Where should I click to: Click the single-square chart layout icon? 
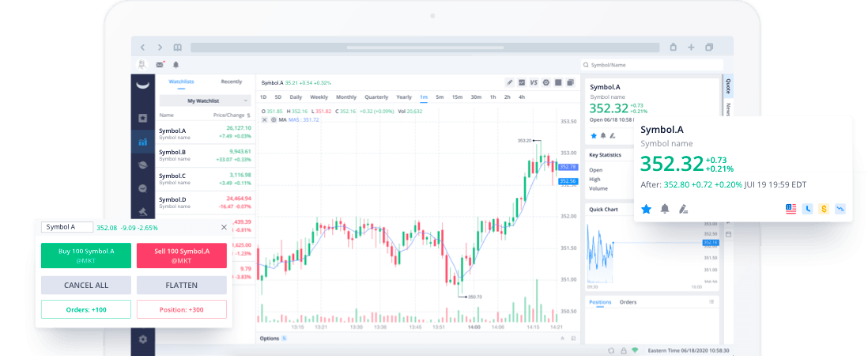tap(558, 82)
